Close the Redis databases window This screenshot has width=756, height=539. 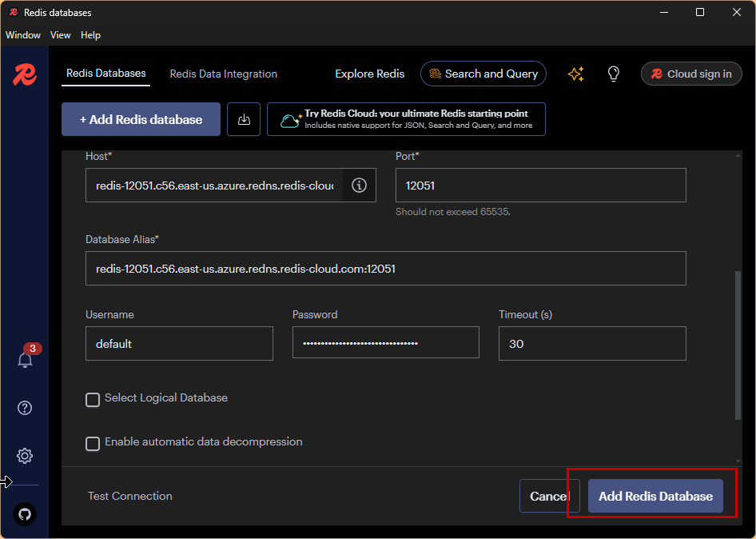tap(737, 12)
